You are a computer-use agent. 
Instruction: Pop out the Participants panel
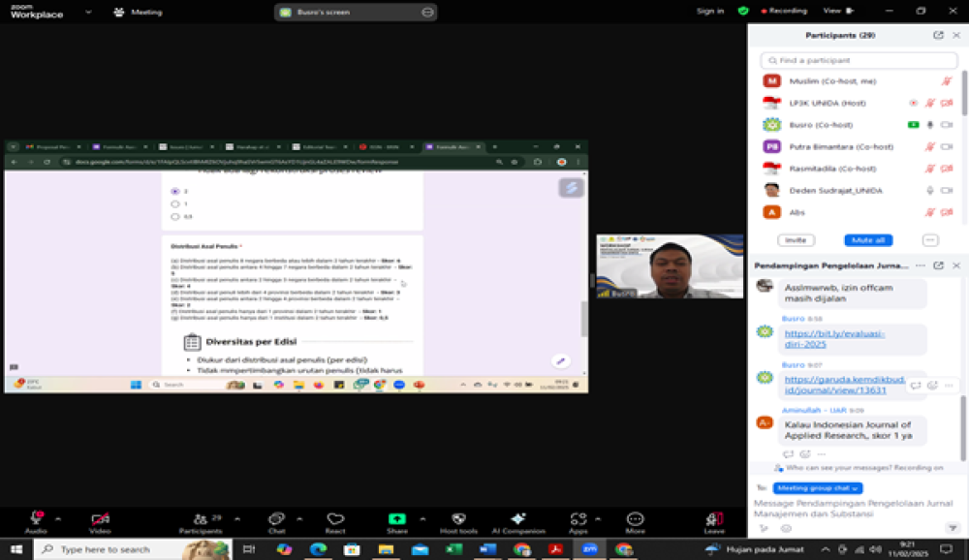pyautogui.click(x=938, y=35)
